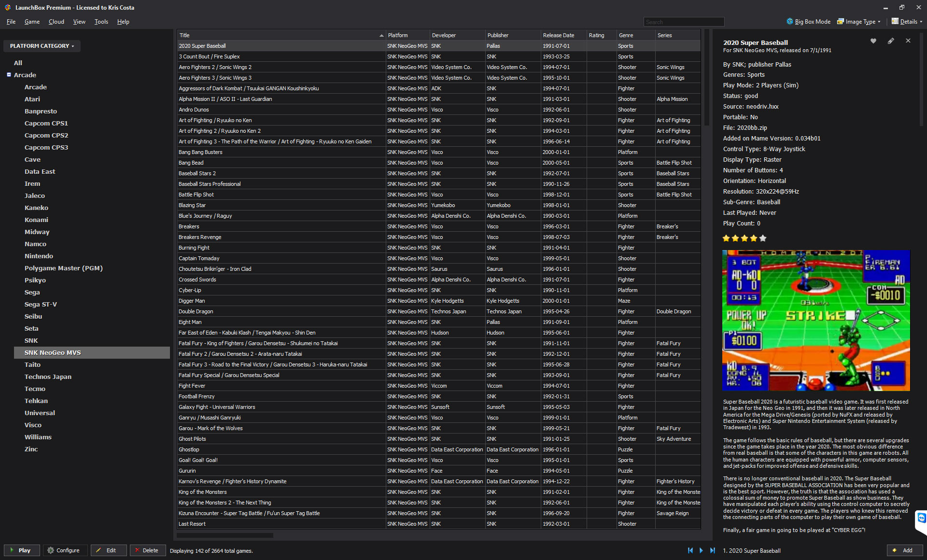Image resolution: width=927 pixels, height=560 pixels.
Task: Click the Configure button
Action: (65, 550)
